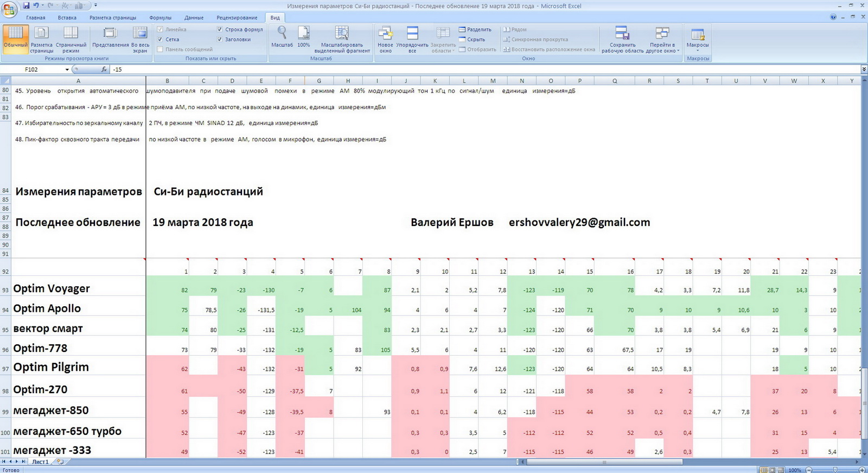Click the horizontal scrollbar thumb
Image resolution: width=868 pixels, height=473 pixels.
pos(604,462)
